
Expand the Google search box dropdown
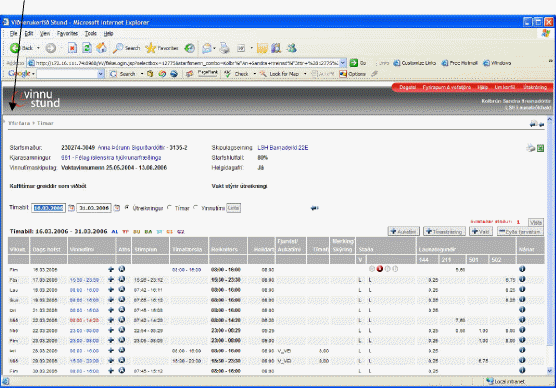coord(101,74)
